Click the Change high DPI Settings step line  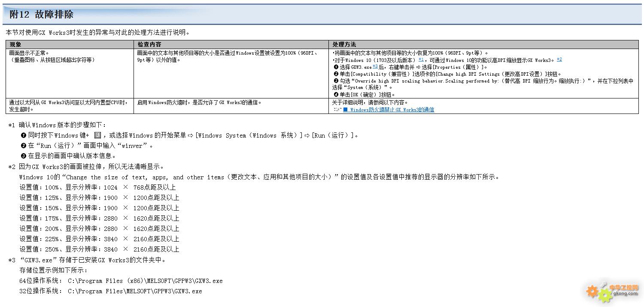447,74
